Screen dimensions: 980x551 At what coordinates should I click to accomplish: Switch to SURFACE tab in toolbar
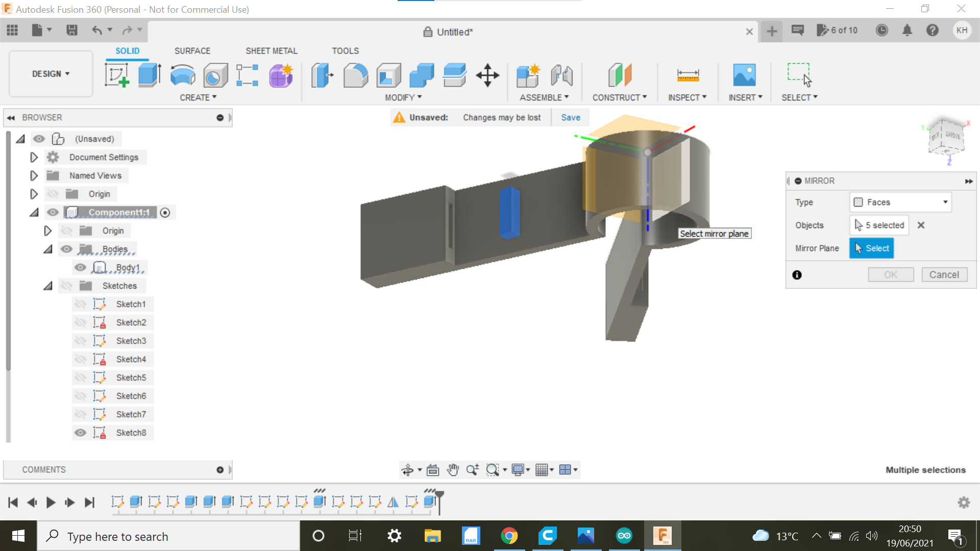(192, 51)
